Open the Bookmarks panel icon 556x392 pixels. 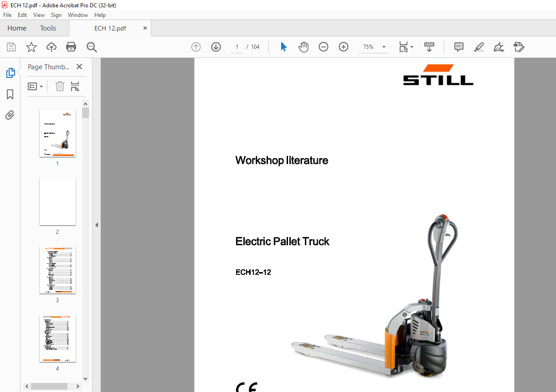(x=10, y=94)
